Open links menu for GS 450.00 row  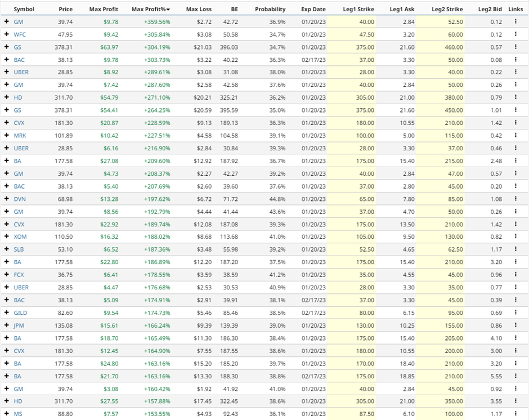[515, 110]
